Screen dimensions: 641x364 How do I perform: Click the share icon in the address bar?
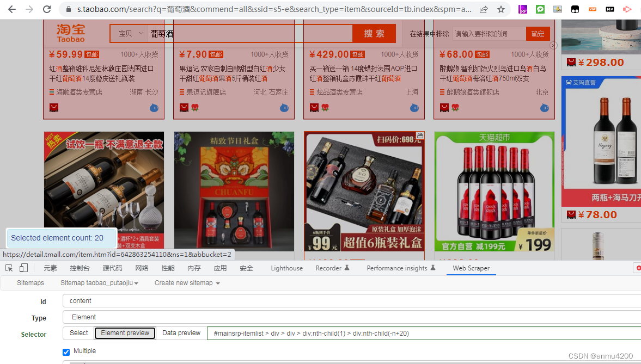pyautogui.click(x=484, y=9)
